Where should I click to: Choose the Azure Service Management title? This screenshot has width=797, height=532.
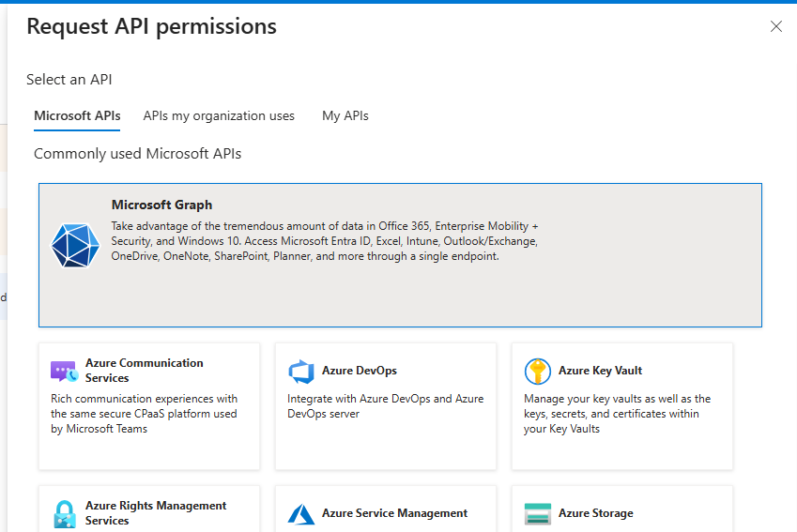pyautogui.click(x=394, y=513)
